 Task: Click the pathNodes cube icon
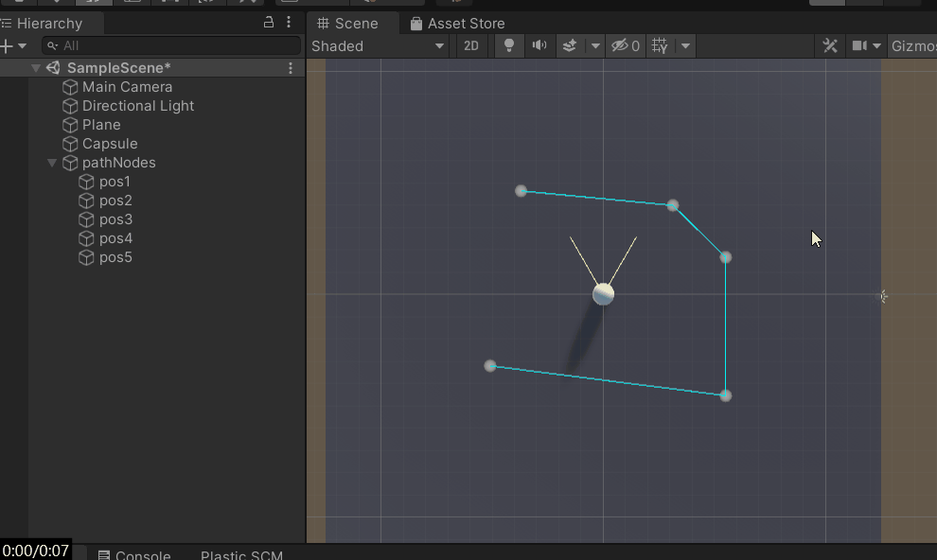(x=71, y=163)
